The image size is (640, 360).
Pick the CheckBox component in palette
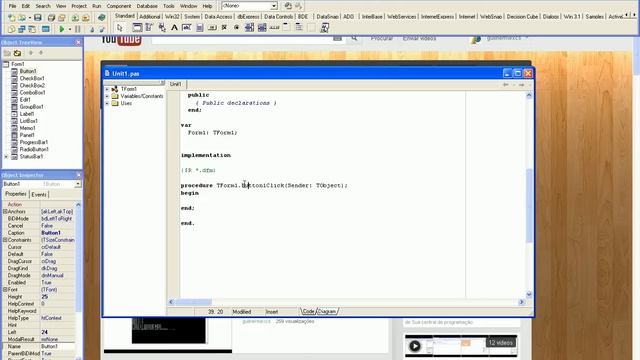pos(224,28)
